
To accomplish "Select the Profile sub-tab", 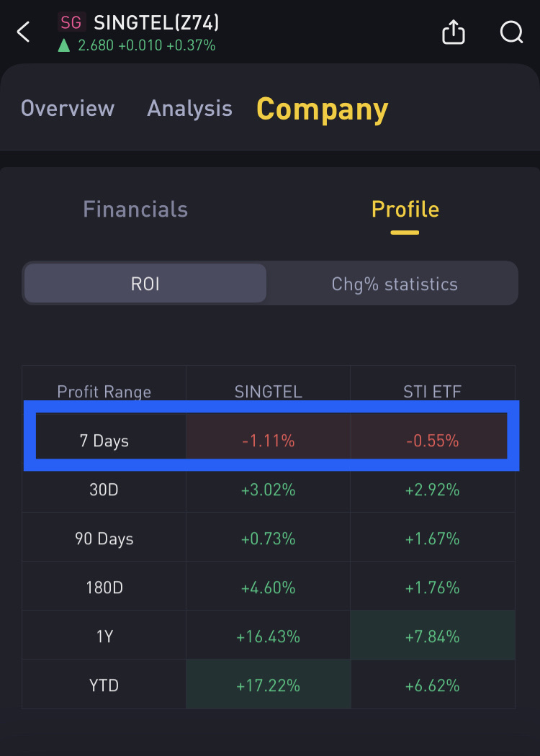I will pyautogui.click(x=405, y=210).
